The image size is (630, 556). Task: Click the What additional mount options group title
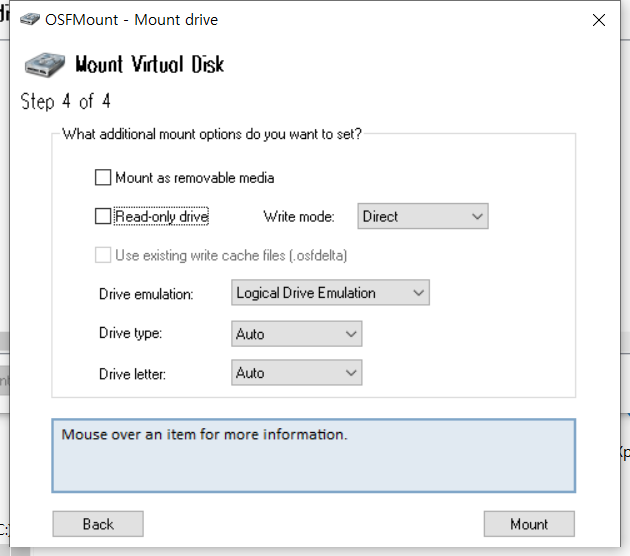[x=212, y=134]
